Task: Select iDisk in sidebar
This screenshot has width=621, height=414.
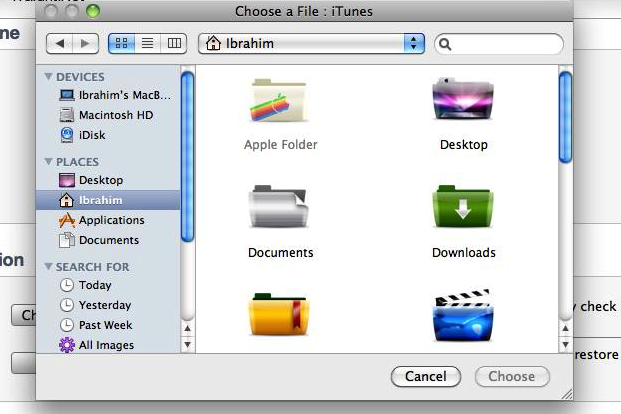Action: 108,135
